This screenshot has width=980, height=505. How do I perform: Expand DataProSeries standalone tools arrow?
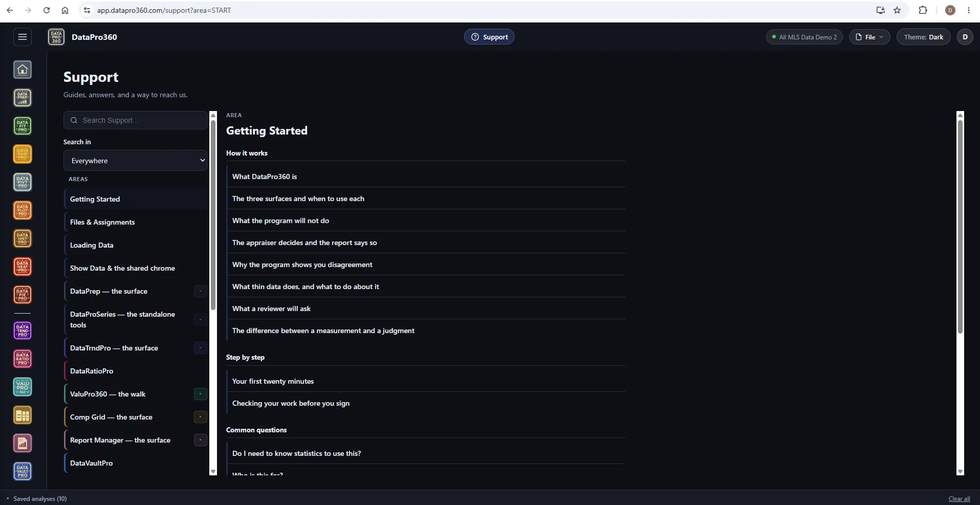[201, 320]
